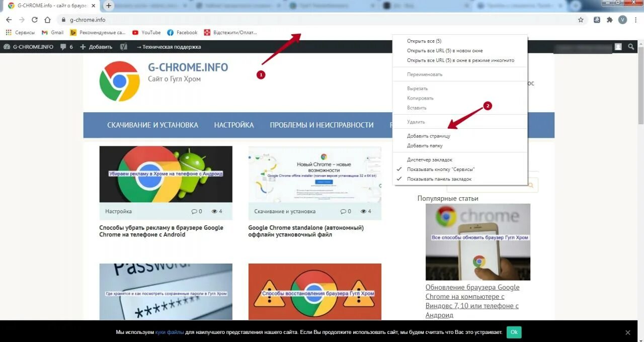
Task: Open the Відстежити/Оплат... bookmark
Action: (x=230, y=33)
